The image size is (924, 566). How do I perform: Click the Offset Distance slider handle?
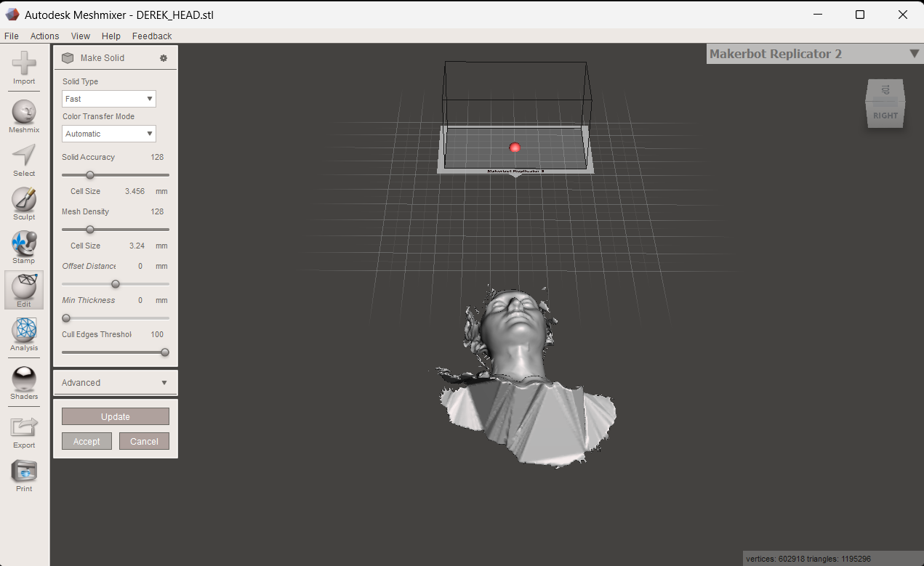(115, 283)
